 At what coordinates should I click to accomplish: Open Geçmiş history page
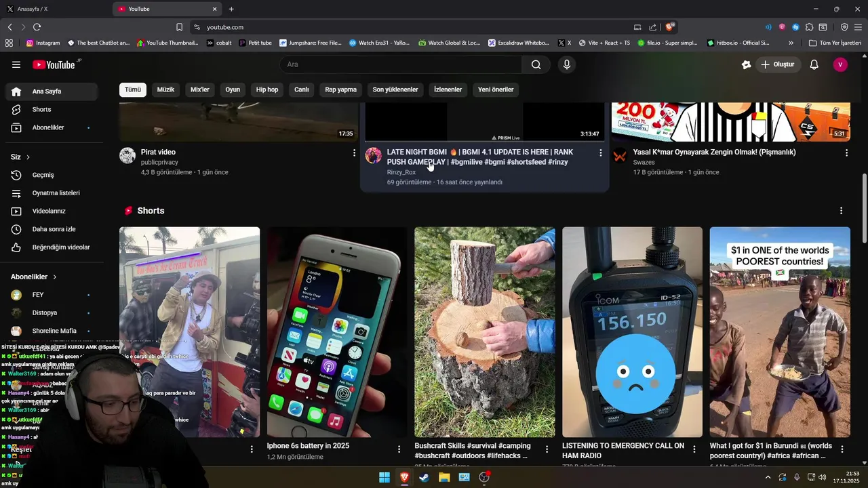click(x=52, y=175)
